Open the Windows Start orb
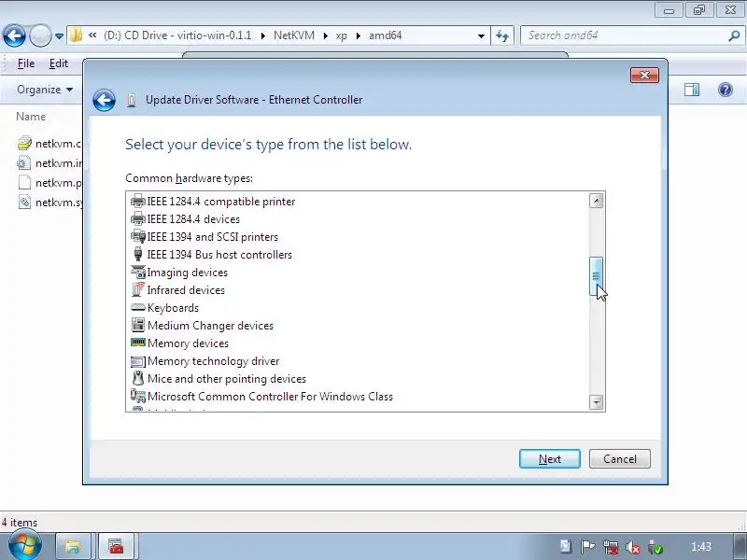Image resolution: width=747 pixels, height=560 pixels. tap(24, 546)
